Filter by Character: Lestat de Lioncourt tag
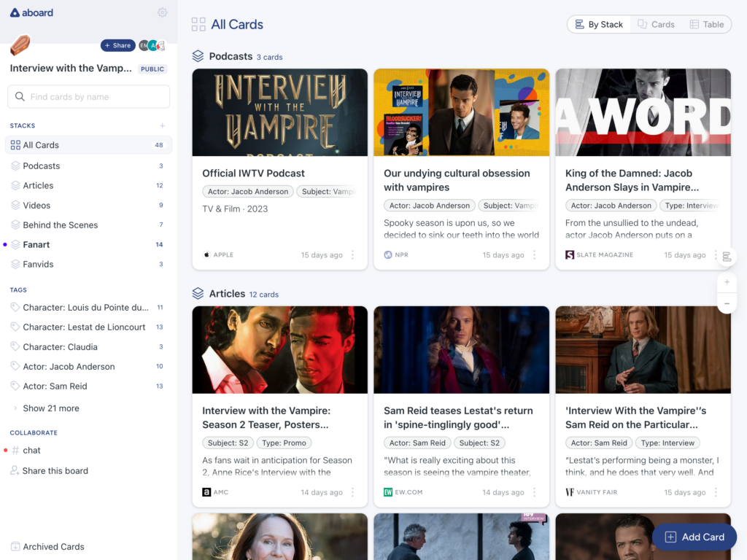Screen dimensions: 747x560 click(88, 327)
